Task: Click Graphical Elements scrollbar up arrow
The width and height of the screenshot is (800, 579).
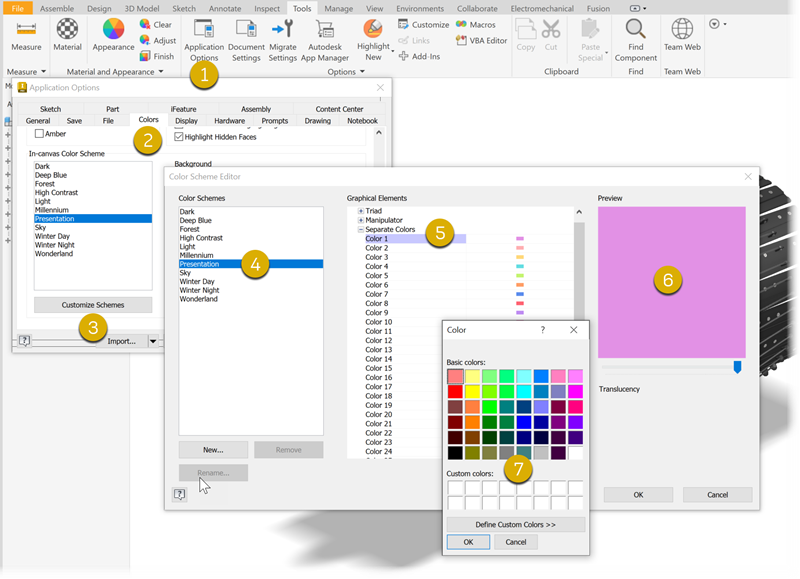Action: [579, 212]
